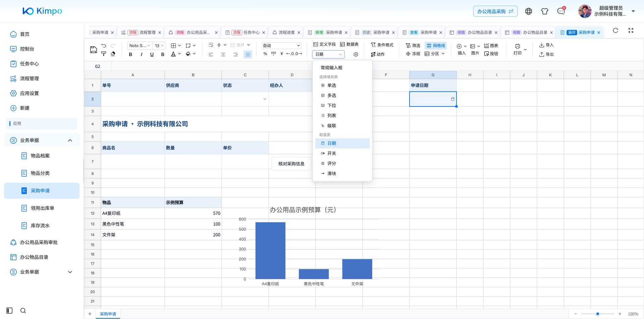This screenshot has width=644, height=319.
Task: Select the 单选 radio field type
Action: pos(342,85)
